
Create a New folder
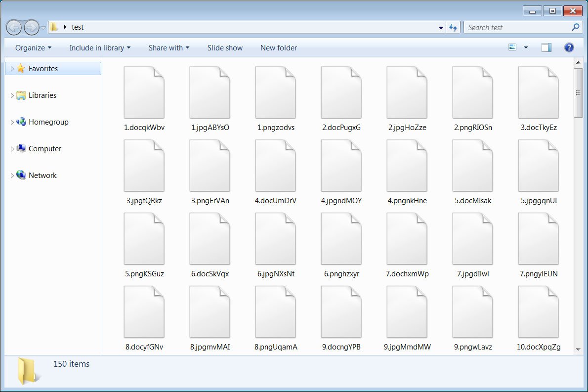pyautogui.click(x=278, y=47)
